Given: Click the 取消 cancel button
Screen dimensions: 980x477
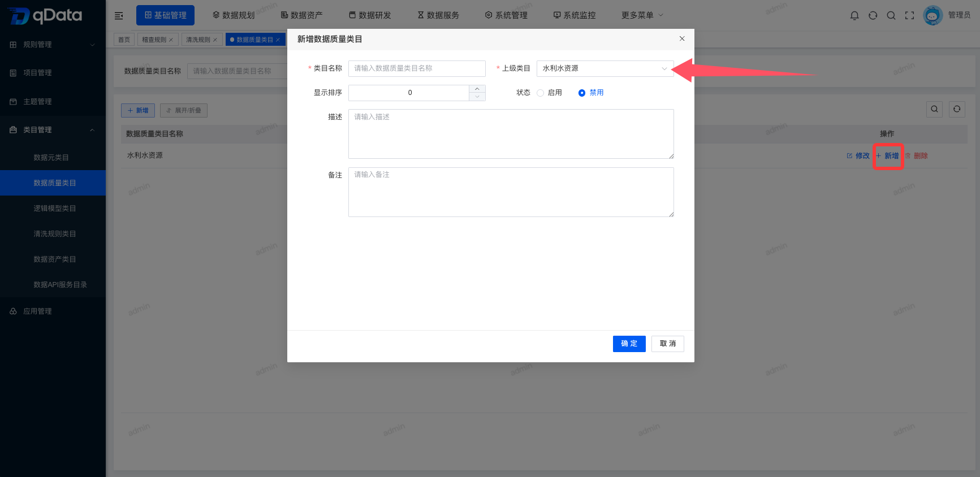Looking at the screenshot, I should pyautogui.click(x=668, y=344).
